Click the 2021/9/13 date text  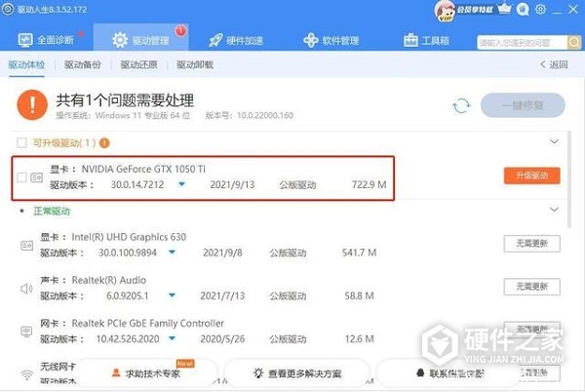pyautogui.click(x=232, y=184)
